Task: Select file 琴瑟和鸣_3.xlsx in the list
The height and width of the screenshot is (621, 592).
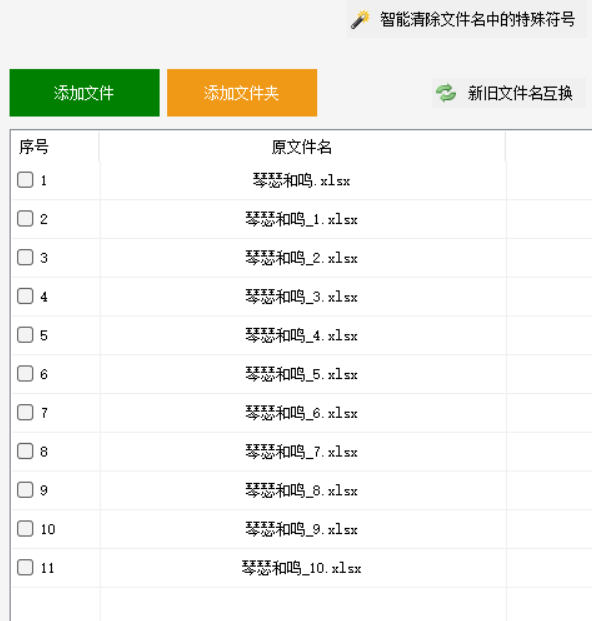Action: pyautogui.click(x=302, y=297)
